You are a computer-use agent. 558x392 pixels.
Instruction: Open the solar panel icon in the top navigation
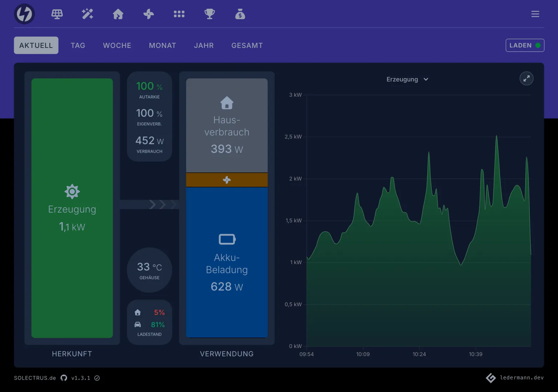[57, 14]
